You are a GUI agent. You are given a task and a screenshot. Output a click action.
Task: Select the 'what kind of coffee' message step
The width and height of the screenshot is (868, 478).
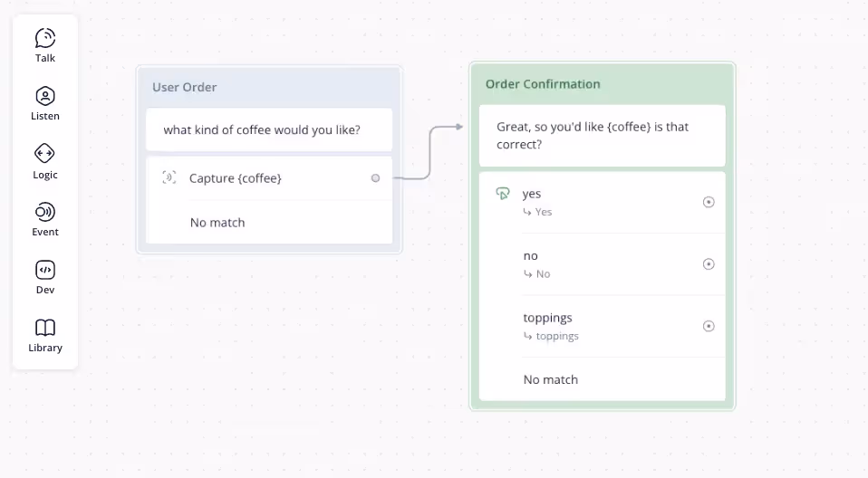269,130
